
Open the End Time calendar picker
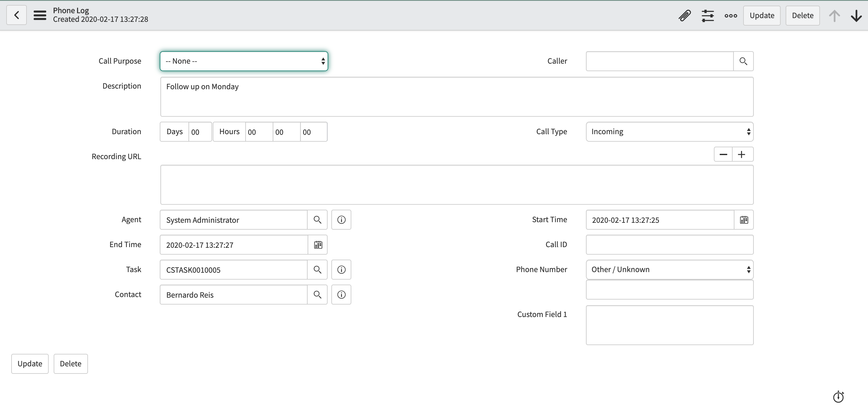click(x=318, y=245)
